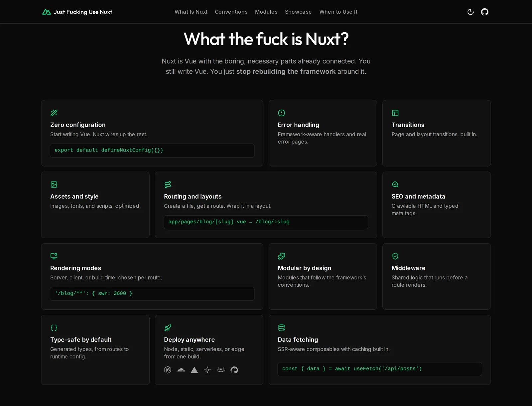The width and height of the screenshot is (532, 406).
Task: Click the Node.js deployment logo
Action: tap(168, 370)
